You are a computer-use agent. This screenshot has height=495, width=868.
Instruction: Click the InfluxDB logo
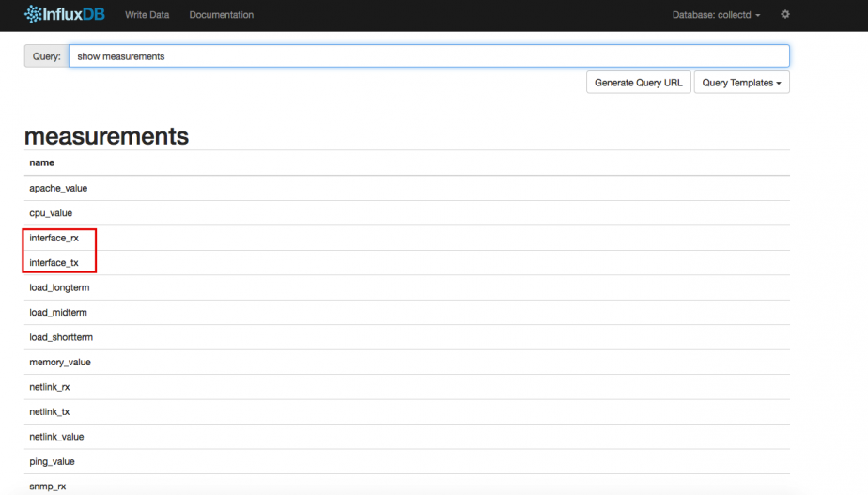click(x=64, y=14)
